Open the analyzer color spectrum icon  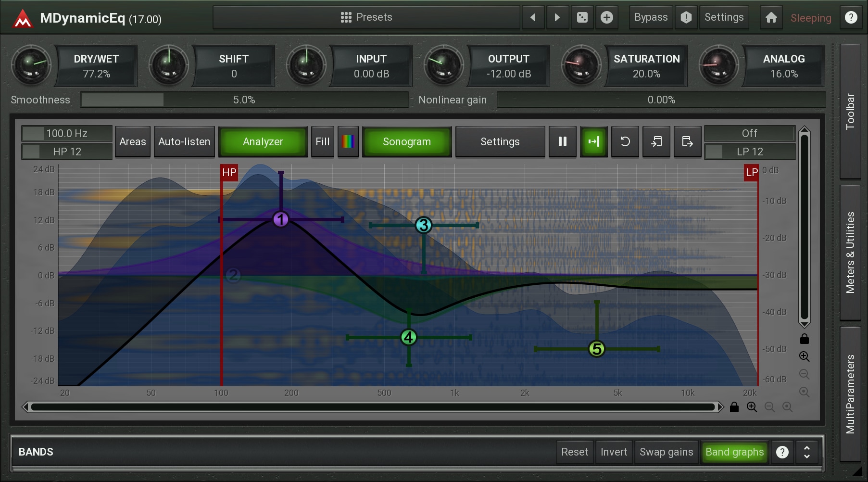tap(348, 142)
